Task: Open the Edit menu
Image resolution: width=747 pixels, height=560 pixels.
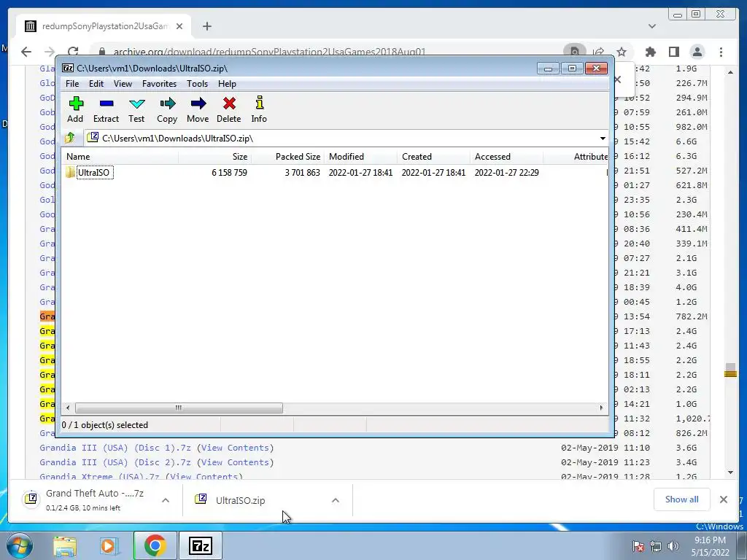Action: coord(96,84)
